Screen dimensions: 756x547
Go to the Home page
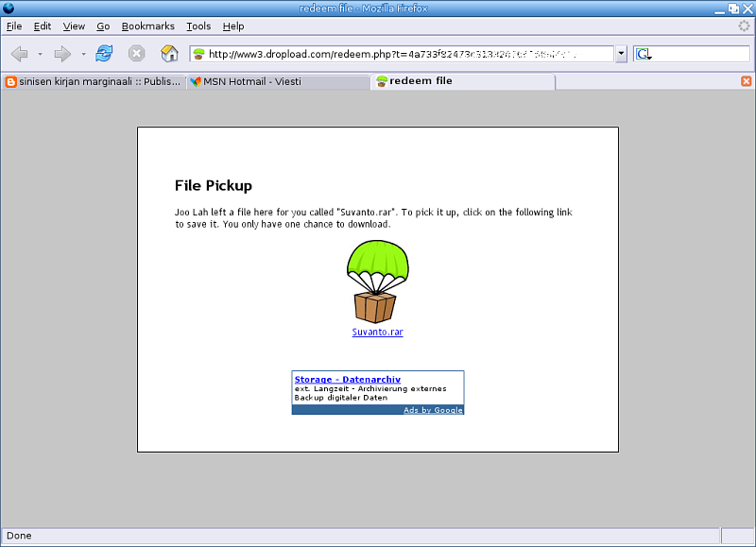[169, 54]
